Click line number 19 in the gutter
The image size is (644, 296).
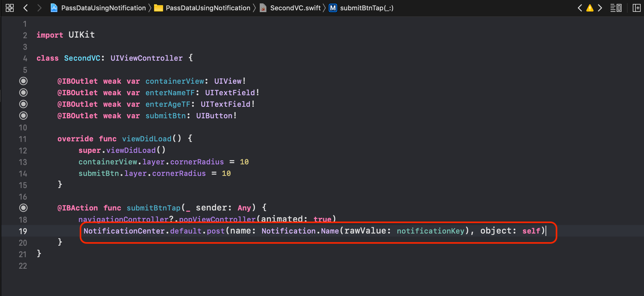tap(22, 231)
